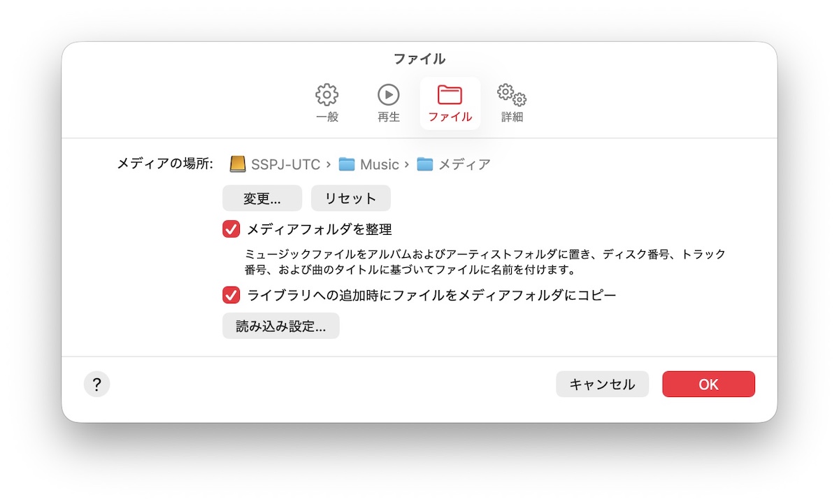Click the Music folder icon in path
Viewport: 839px width, 504px height.
click(347, 164)
